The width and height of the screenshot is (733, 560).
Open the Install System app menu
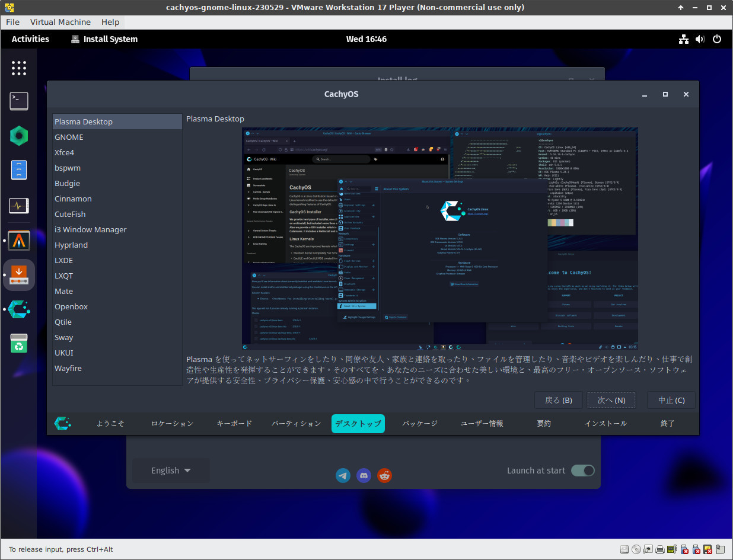coord(104,39)
